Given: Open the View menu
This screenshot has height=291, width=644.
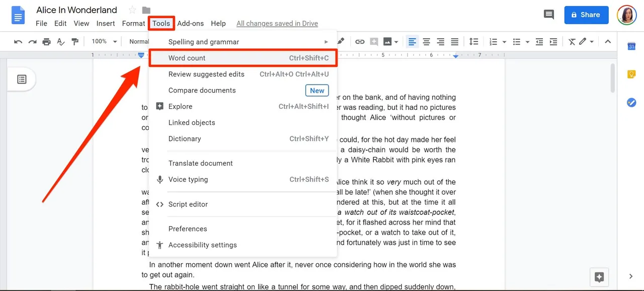Looking at the screenshot, I should click(x=81, y=23).
